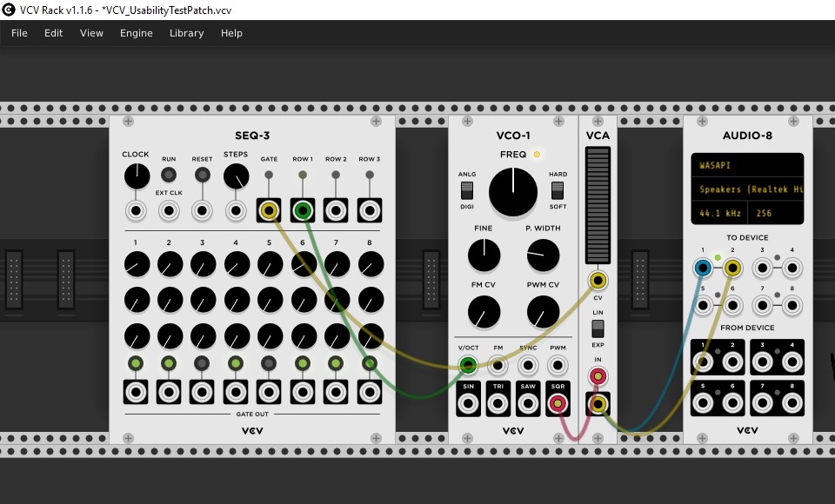835x504 pixels.
Task: Click the SEQ-3 RESET button
Action: coord(203,175)
